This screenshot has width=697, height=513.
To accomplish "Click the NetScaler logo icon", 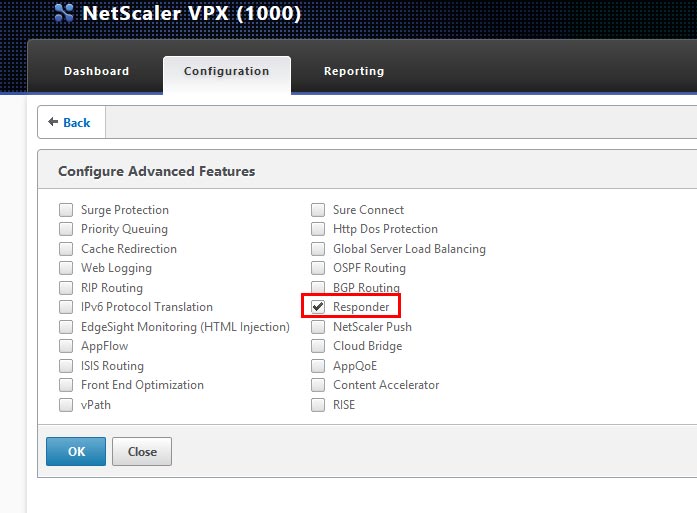I will point(64,13).
